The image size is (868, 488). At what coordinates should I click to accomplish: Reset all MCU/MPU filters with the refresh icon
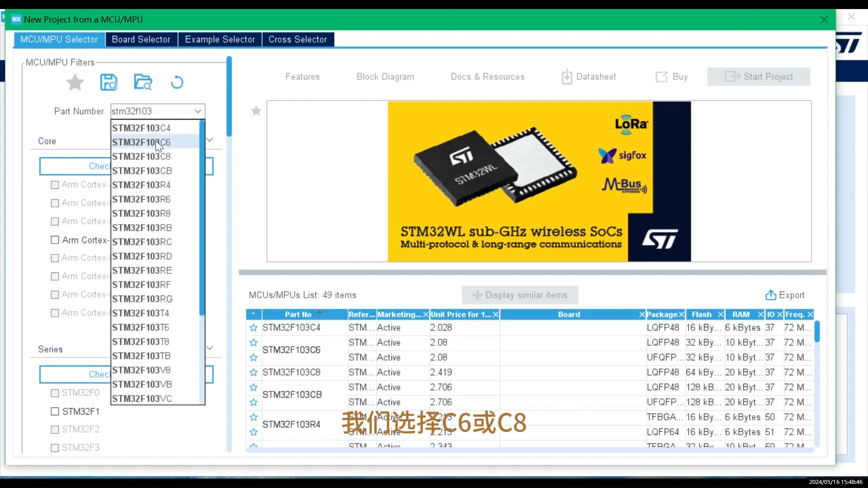pos(177,82)
